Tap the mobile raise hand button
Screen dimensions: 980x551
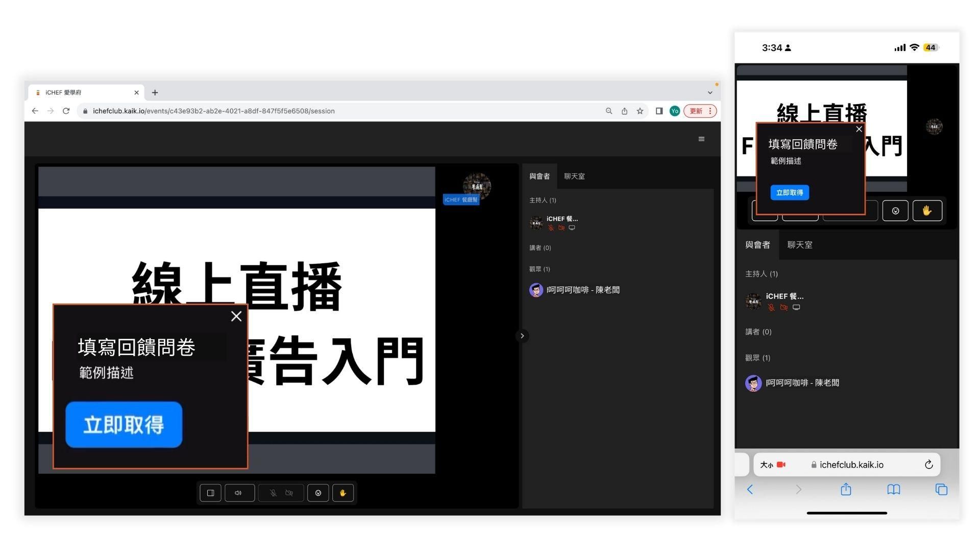click(927, 211)
